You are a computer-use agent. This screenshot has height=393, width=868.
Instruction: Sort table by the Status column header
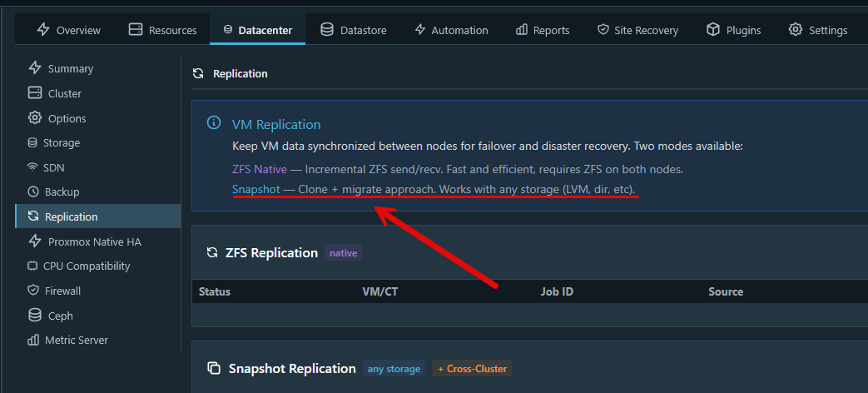(215, 291)
